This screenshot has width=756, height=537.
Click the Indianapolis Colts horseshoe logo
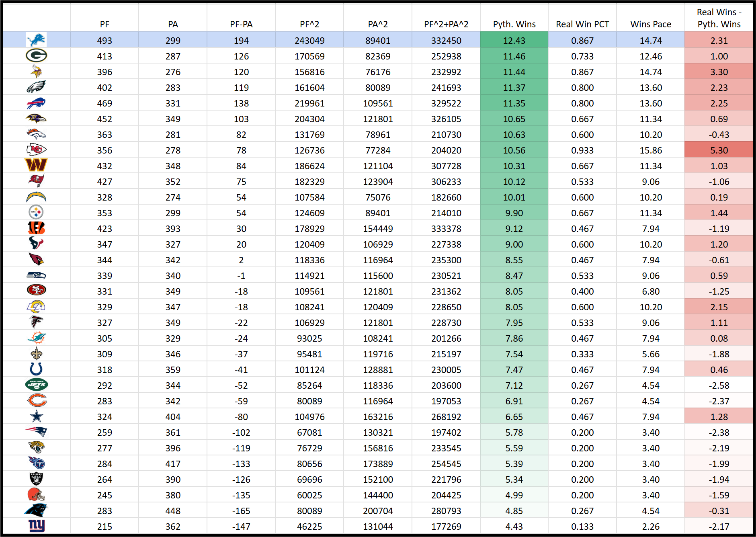pyautogui.click(x=36, y=369)
